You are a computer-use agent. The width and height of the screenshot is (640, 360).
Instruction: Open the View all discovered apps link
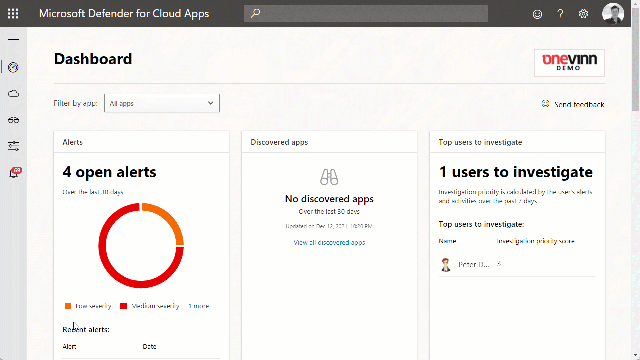329,242
